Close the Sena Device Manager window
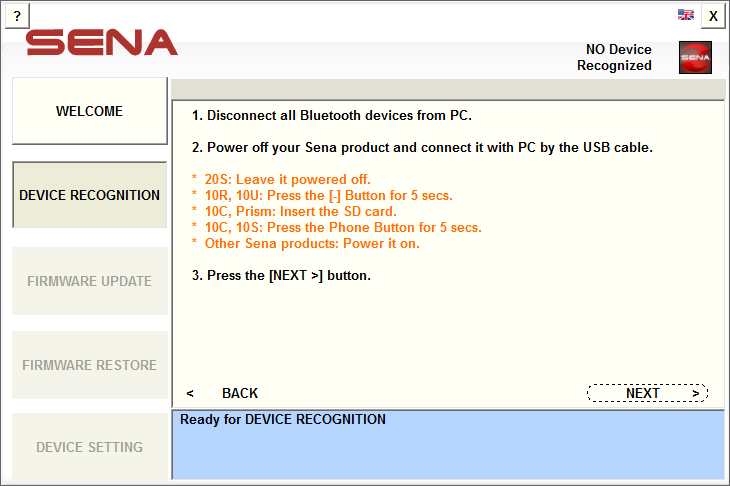This screenshot has width=730, height=486. tap(713, 16)
